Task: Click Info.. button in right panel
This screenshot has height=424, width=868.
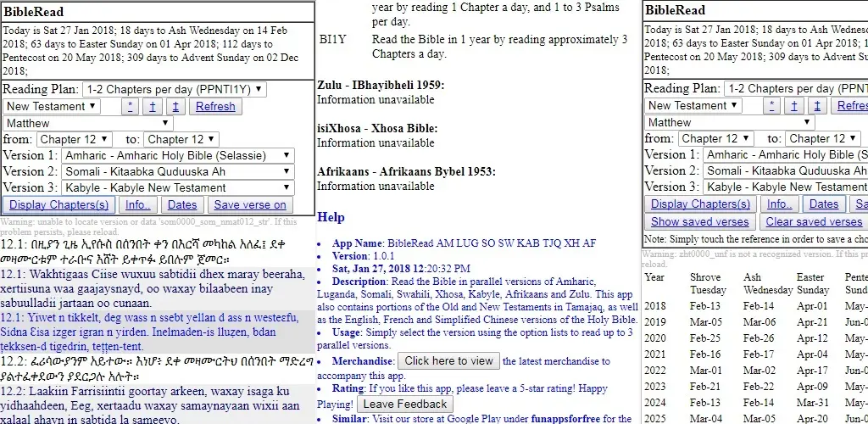Action: click(x=780, y=204)
